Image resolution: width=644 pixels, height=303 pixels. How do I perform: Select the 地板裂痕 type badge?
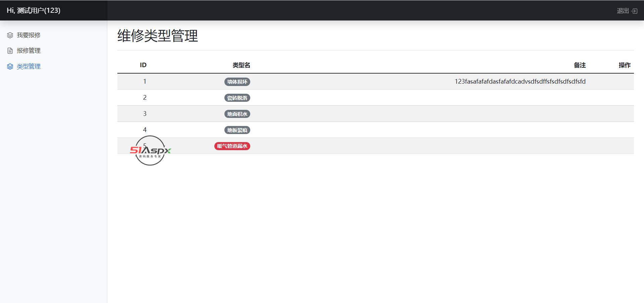click(237, 130)
